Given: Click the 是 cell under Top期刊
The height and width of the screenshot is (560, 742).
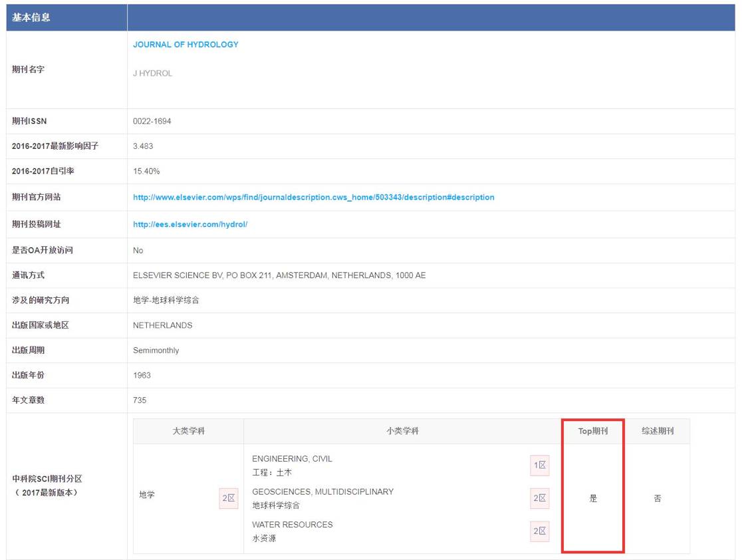Looking at the screenshot, I should (592, 498).
